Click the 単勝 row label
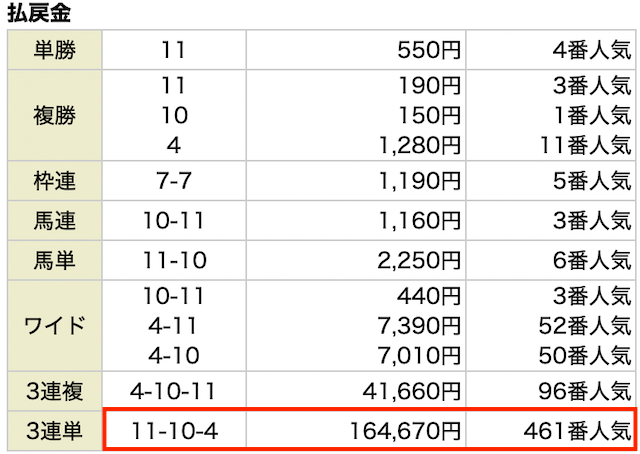Image resolution: width=640 pixels, height=454 pixels. (55, 50)
